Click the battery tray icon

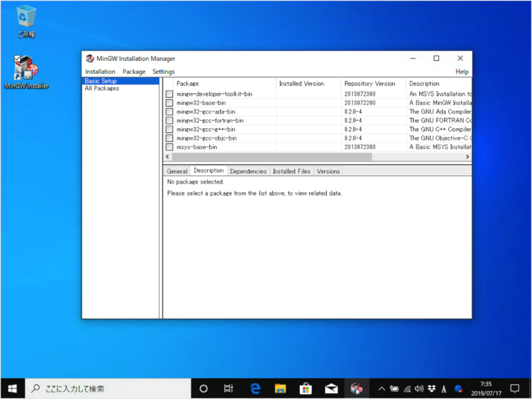pos(394,389)
